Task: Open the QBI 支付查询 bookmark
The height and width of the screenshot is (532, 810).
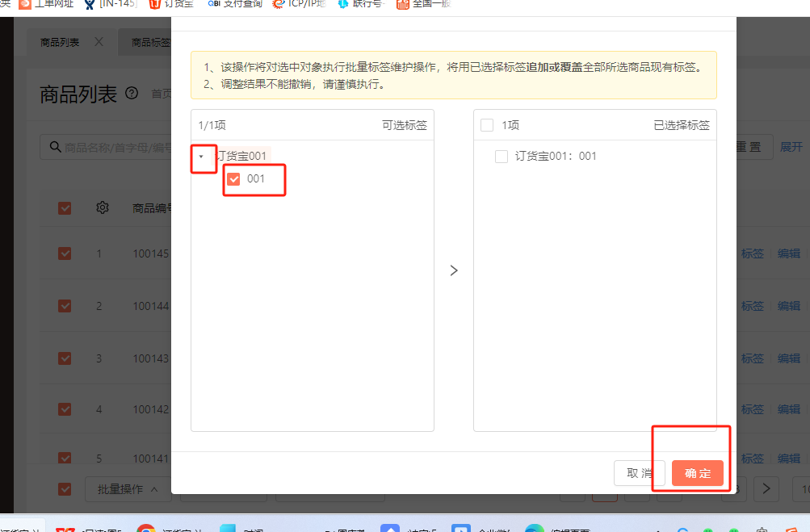Action: point(235,4)
